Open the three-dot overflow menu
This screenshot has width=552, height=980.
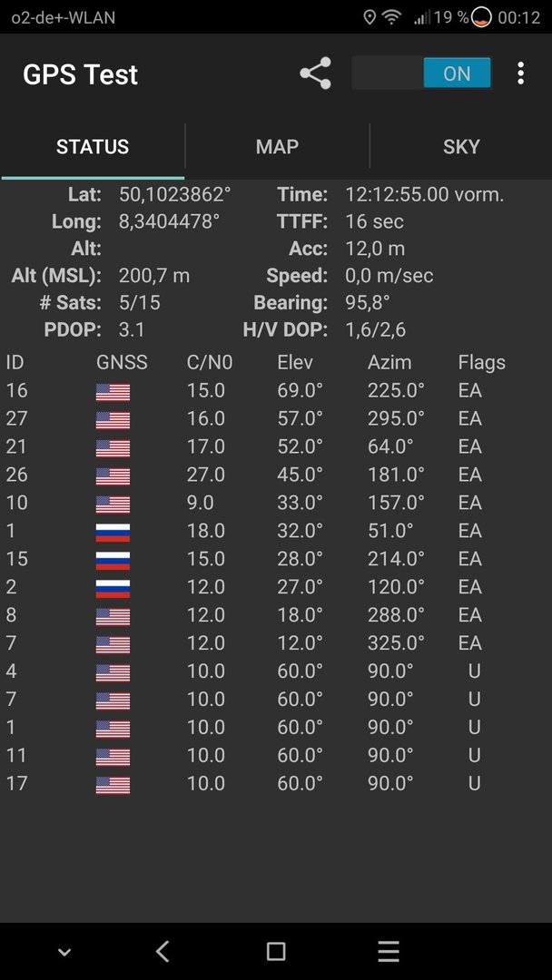coord(520,73)
